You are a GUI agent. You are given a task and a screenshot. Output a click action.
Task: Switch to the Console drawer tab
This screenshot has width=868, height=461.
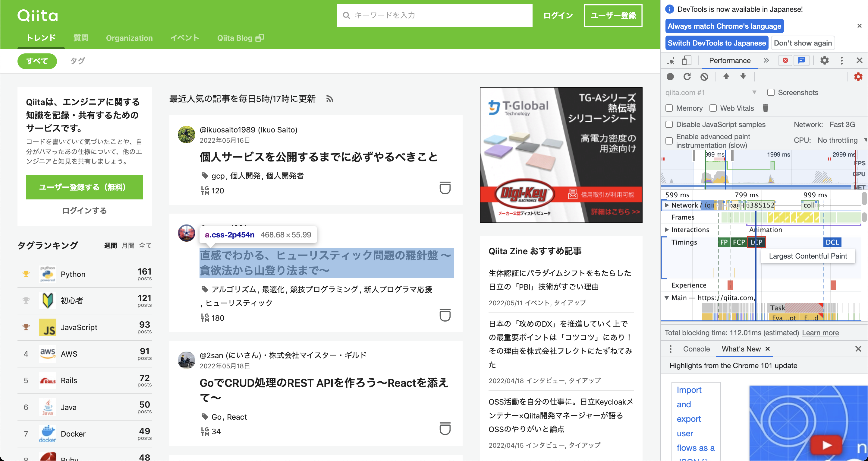[696, 349]
